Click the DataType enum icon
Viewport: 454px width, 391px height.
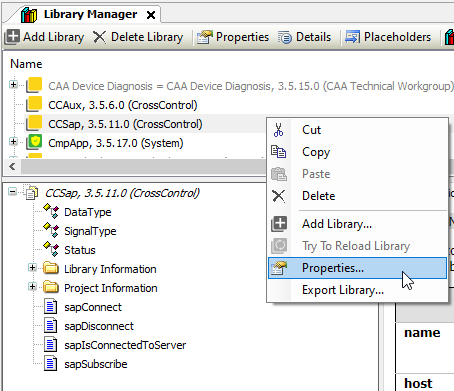coord(51,211)
